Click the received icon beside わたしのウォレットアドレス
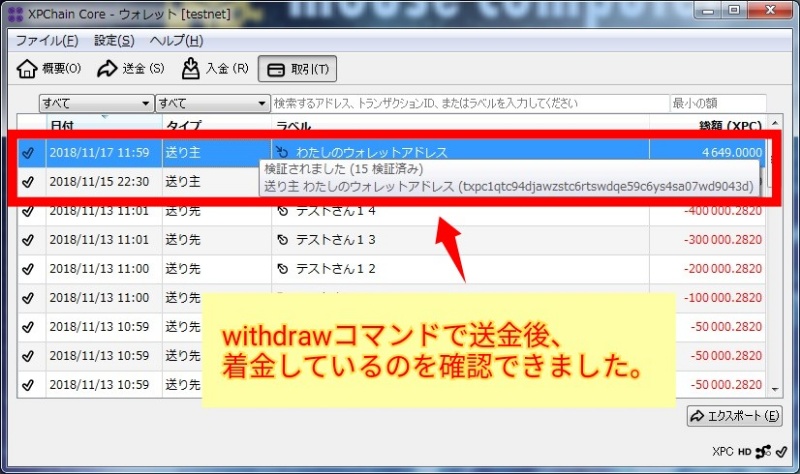Image resolution: width=800 pixels, height=474 pixels. pos(282,152)
